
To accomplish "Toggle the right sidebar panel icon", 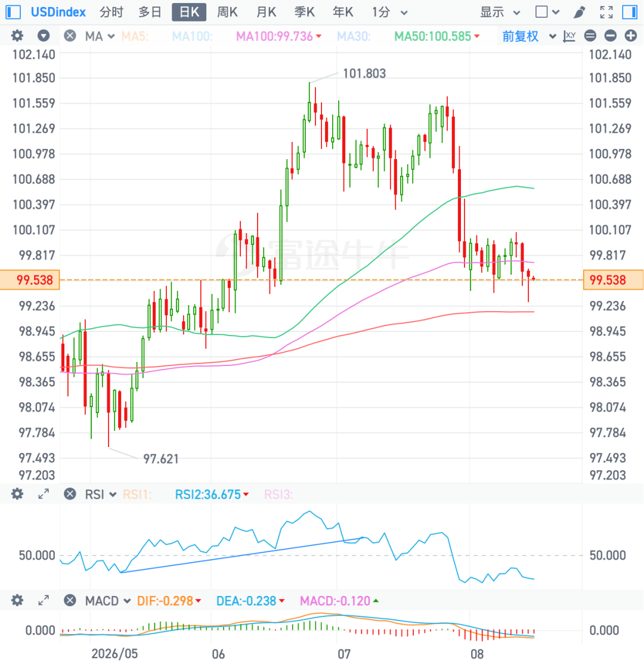I will click(x=630, y=12).
